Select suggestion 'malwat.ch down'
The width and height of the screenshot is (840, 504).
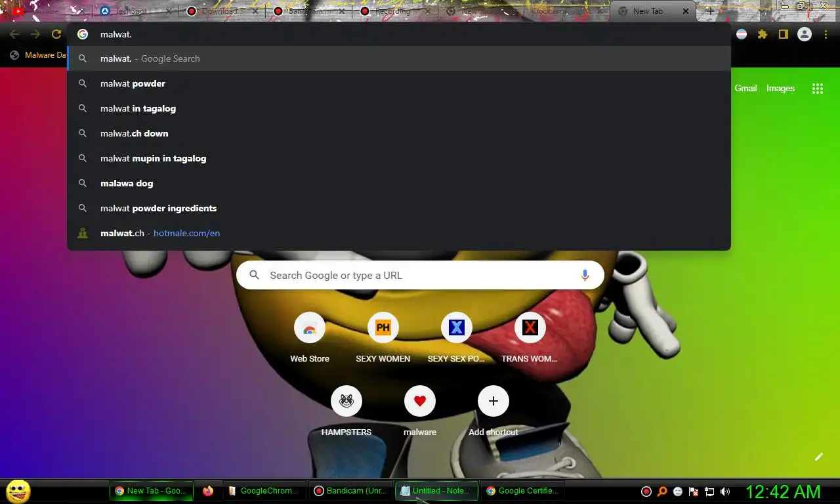pyautogui.click(x=399, y=133)
